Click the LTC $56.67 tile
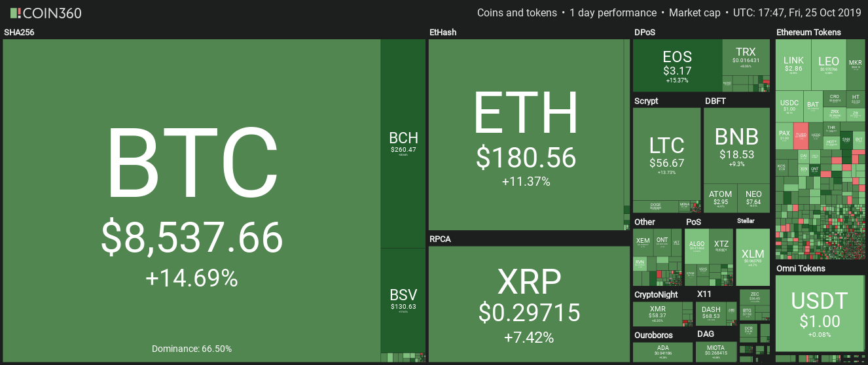 [666, 154]
